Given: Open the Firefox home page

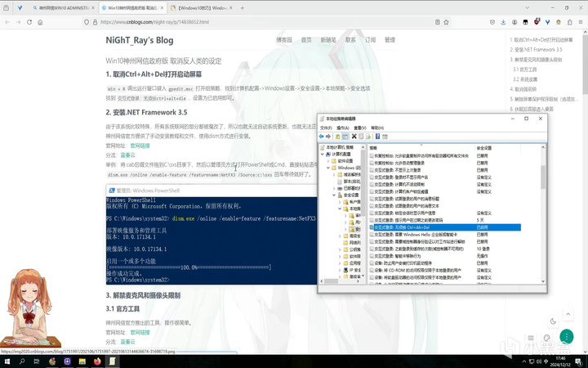Looking at the screenshot, I should coord(40,22).
